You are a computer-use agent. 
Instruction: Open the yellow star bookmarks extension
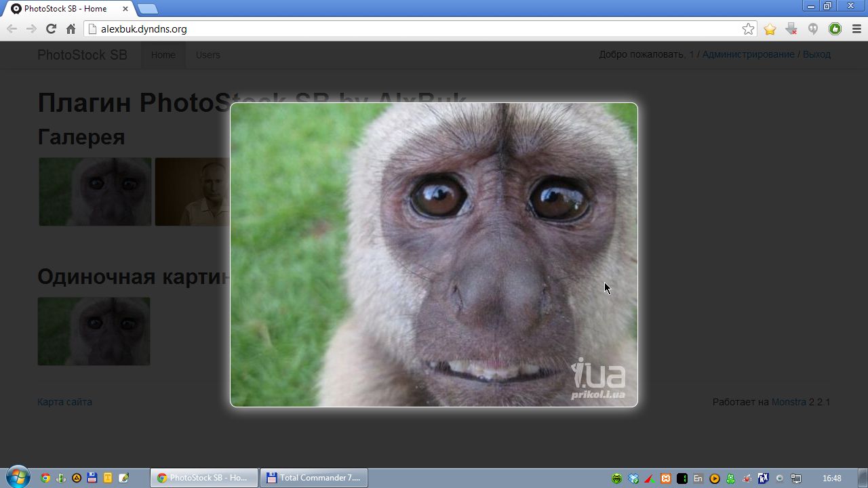click(770, 28)
